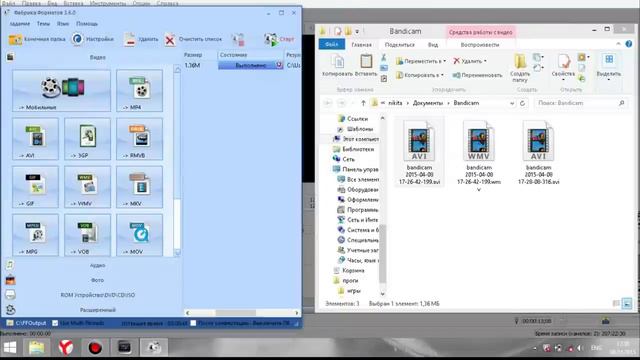Viewport: 640px width, 360px height.
Task: Expand the Audio category in Format Factory
Action: pos(97,265)
